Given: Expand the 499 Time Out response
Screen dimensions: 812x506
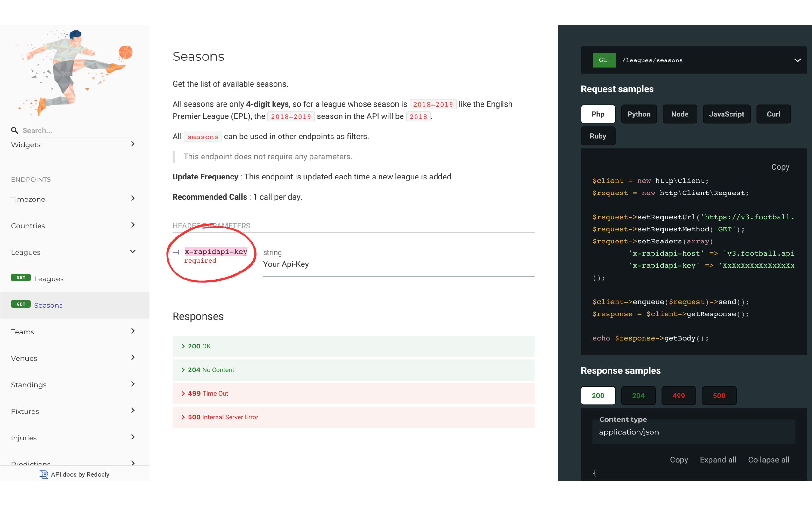Looking at the screenshot, I should 353,393.
